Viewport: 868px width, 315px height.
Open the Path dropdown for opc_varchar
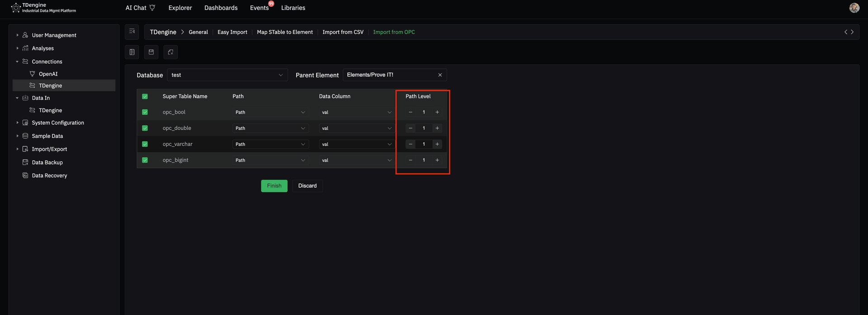point(270,144)
